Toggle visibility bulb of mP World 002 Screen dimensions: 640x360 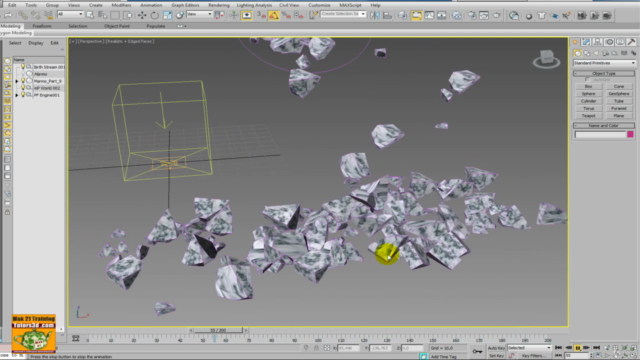(23, 88)
